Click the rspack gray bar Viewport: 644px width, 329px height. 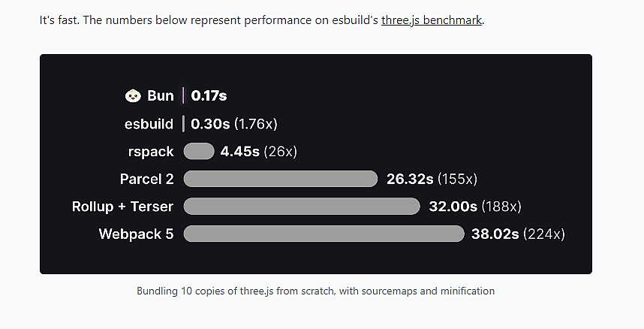(x=199, y=151)
